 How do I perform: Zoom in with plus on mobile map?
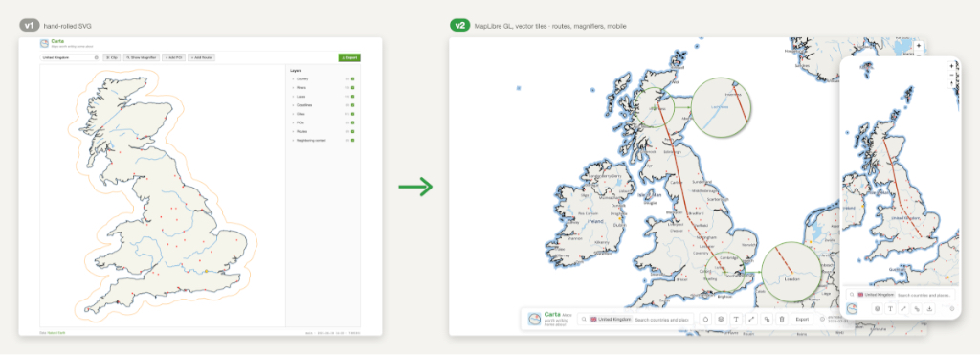click(x=951, y=65)
